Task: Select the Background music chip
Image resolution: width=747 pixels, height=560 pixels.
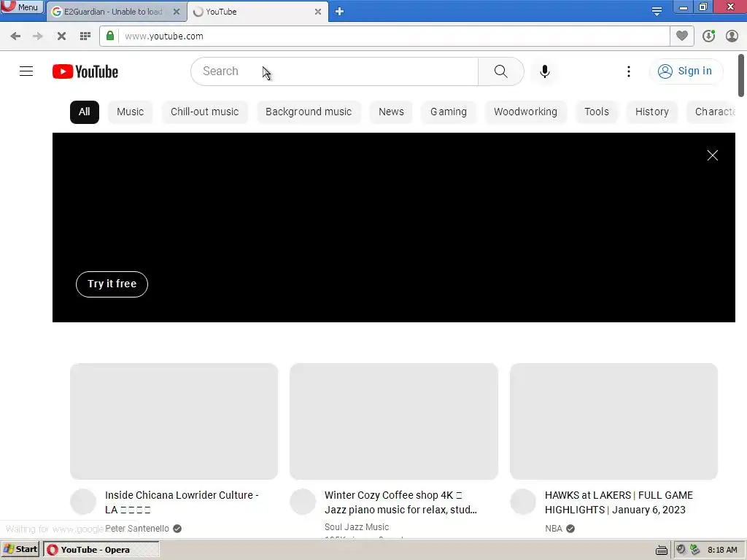Action: pos(309,112)
